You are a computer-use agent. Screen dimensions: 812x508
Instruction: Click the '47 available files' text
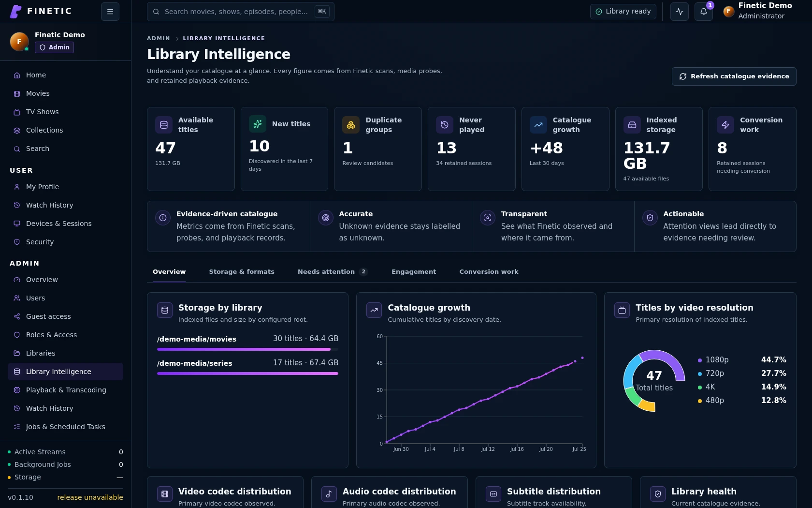[x=646, y=179]
